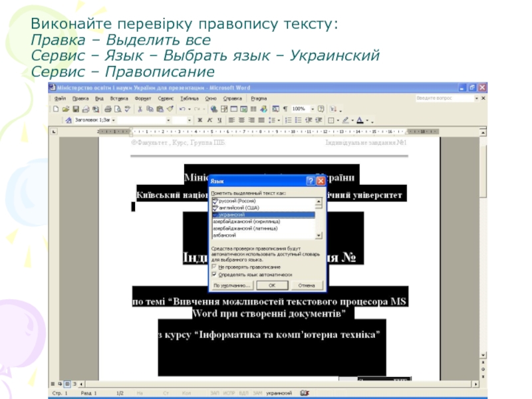Click the help question mark in dialog
Image resolution: width=532 pixels, height=399 pixels.
pyautogui.click(x=311, y=180)
